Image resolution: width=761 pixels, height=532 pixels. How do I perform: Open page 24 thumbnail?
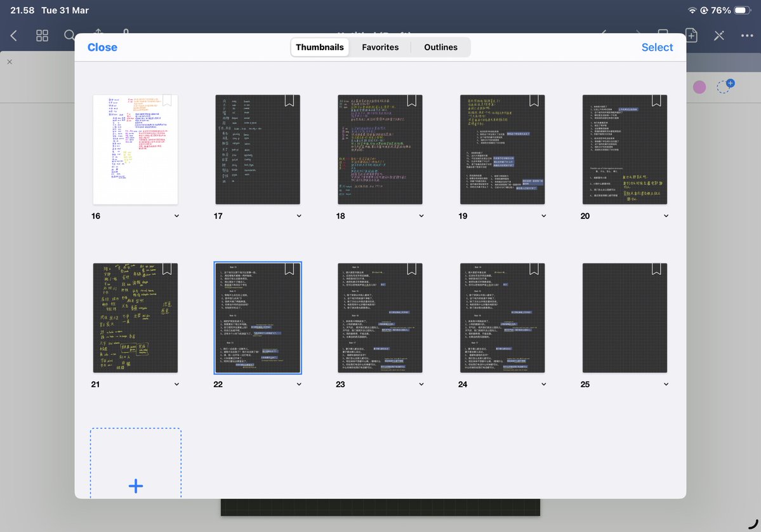(502, 318)
